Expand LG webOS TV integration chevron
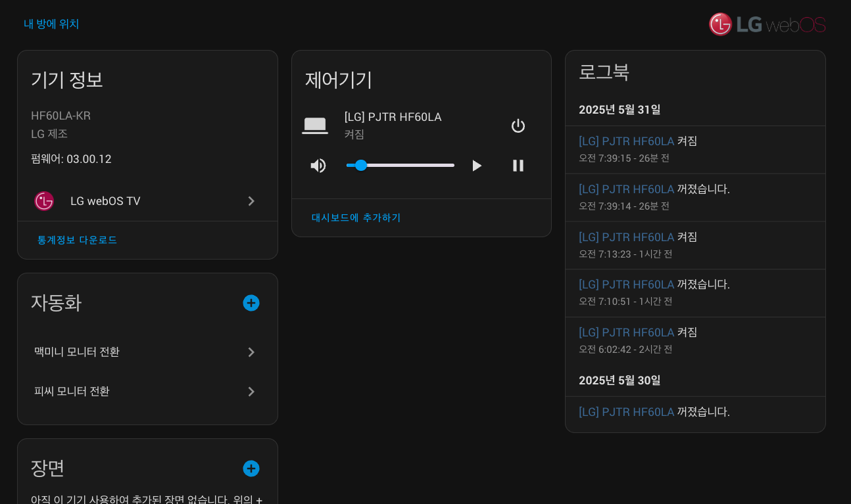The width and height of the screenshot is (851, 504). pos(251,201)
